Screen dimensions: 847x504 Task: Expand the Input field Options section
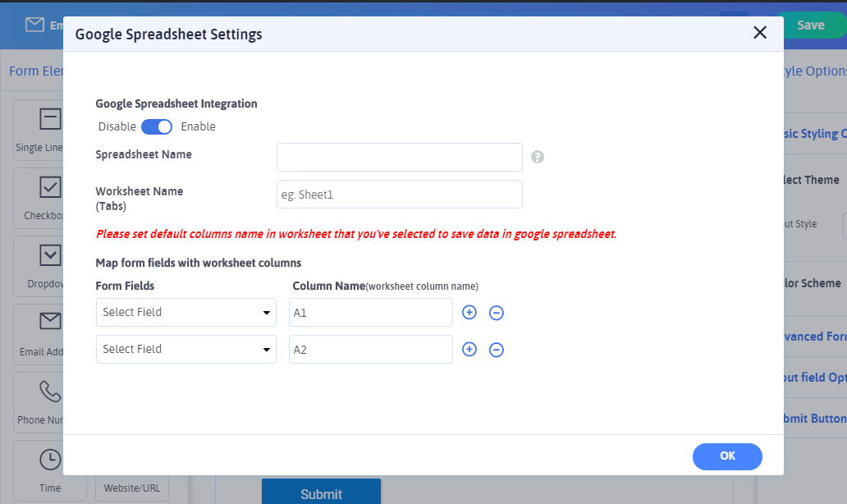coord(815,377)
